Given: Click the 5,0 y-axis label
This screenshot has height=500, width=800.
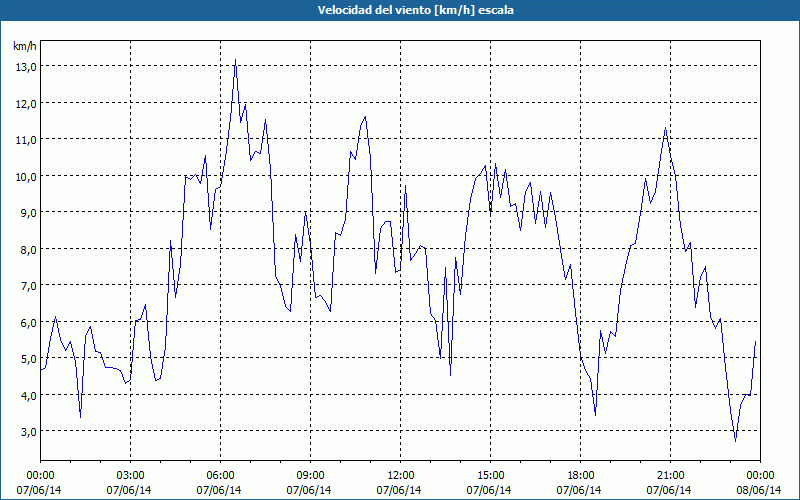Looking at the screenshot, I should [28, 359].
